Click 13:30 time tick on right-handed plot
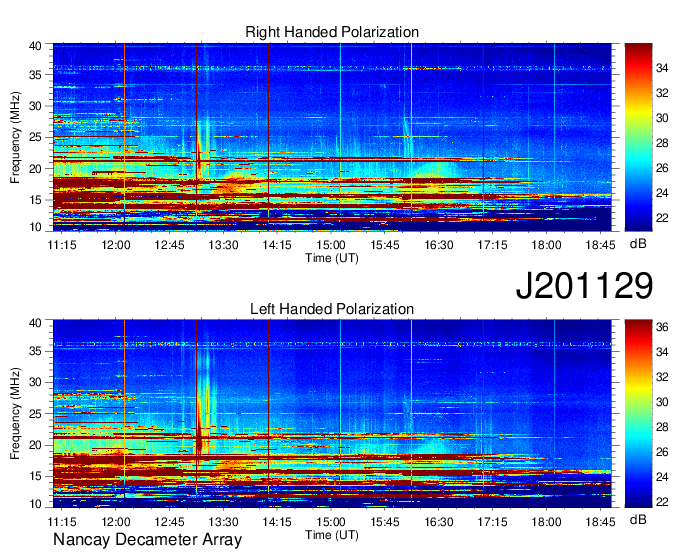 223,245
